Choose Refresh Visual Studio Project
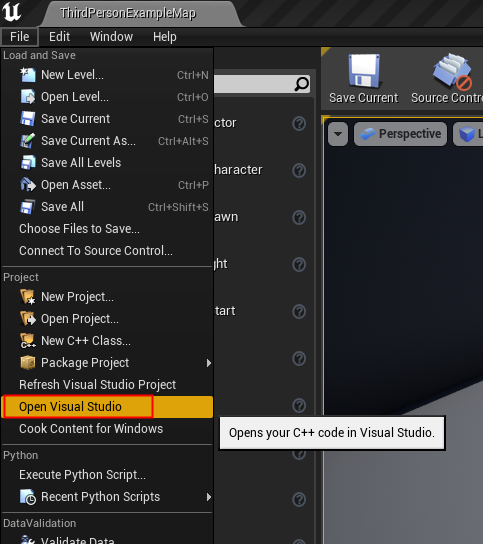The height and width of the screenshot is (544, 483). (x=107, y=385)
